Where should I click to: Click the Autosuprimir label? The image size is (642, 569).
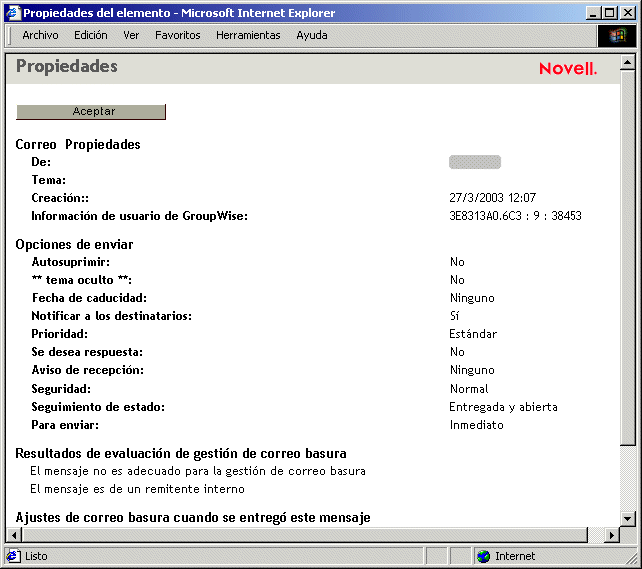coord(71,262)
